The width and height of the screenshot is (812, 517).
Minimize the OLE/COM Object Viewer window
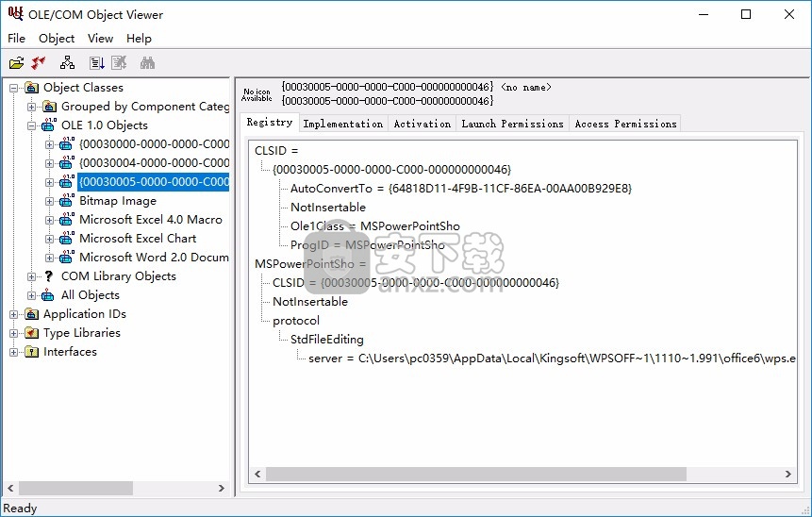click(704, 14)
